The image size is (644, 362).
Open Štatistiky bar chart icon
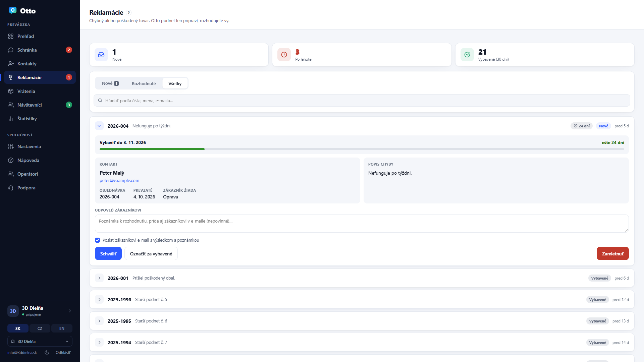tap(11, 119)
